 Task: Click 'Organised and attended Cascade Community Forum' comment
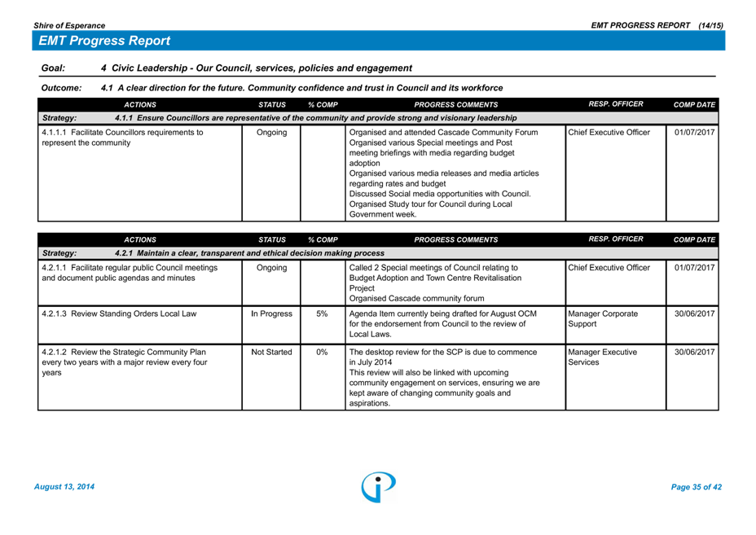tap(443, 132)
